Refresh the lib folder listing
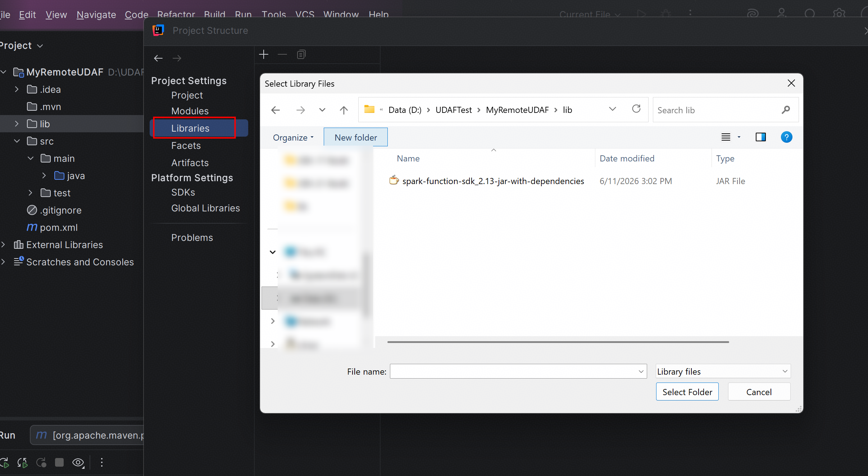The height and width of the screenshot is (476, 868). pyautogui.click(x=636, y=109)
